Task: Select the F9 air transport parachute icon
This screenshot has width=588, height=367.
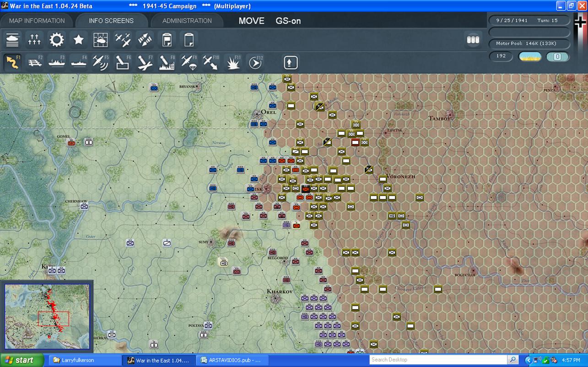Action: (x=189, y=63)
